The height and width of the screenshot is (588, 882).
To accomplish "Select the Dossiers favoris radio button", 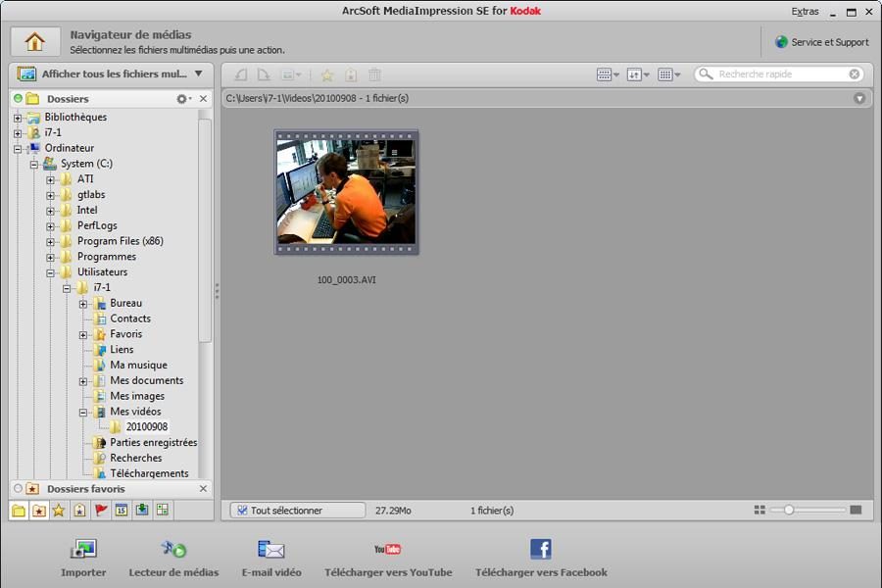I will tap(18, 489).
